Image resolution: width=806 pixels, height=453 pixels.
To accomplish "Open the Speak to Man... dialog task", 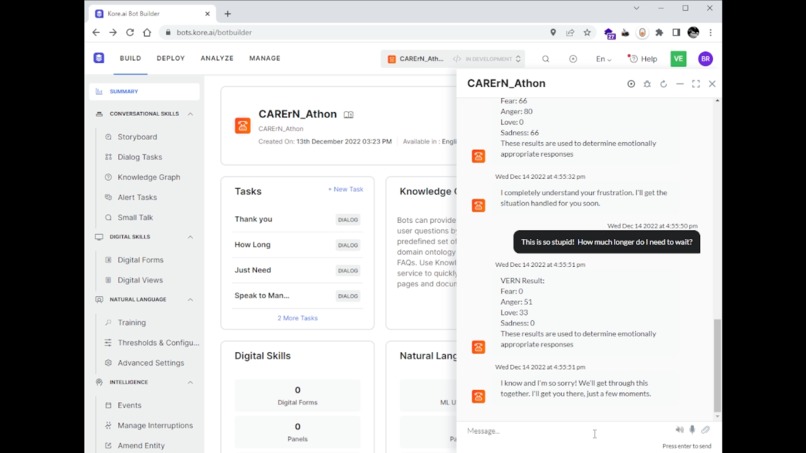I will tap(297, 296).
